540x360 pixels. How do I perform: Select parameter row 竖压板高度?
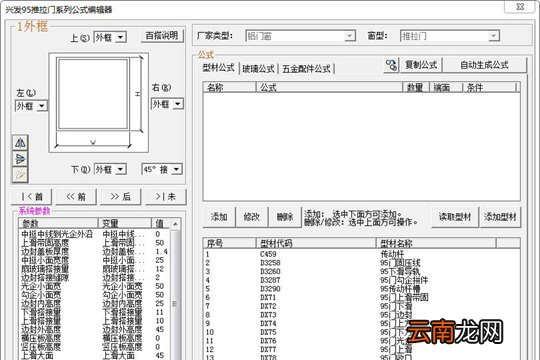(94, 347)
